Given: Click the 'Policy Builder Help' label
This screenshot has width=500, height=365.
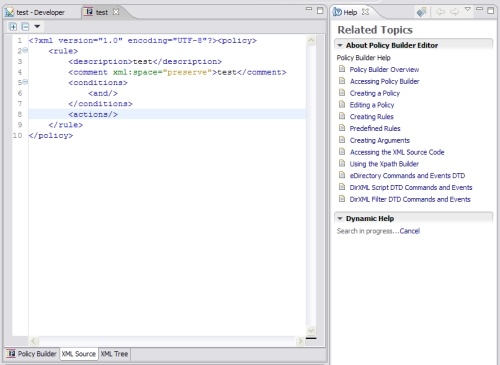Looking at the screenshot, I should 363,58.
